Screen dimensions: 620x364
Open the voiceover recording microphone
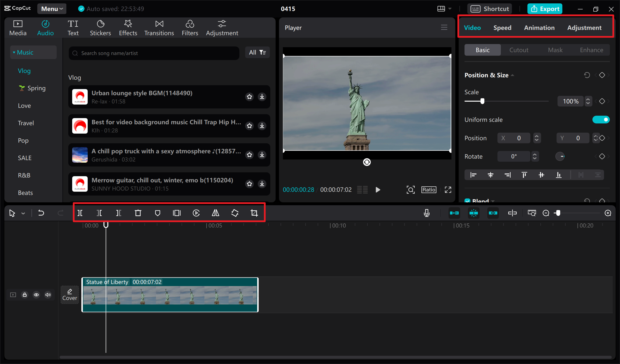pos(427,213)
